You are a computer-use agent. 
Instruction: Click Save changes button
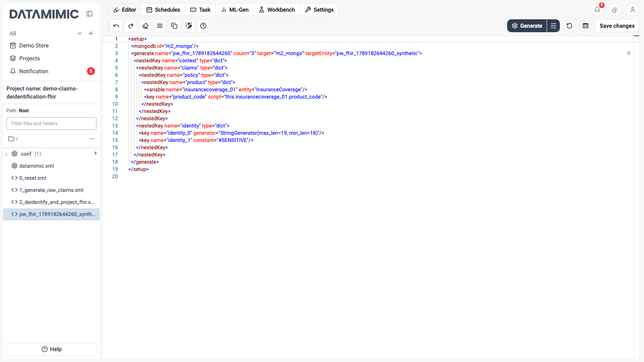click(x=617, y=26)
